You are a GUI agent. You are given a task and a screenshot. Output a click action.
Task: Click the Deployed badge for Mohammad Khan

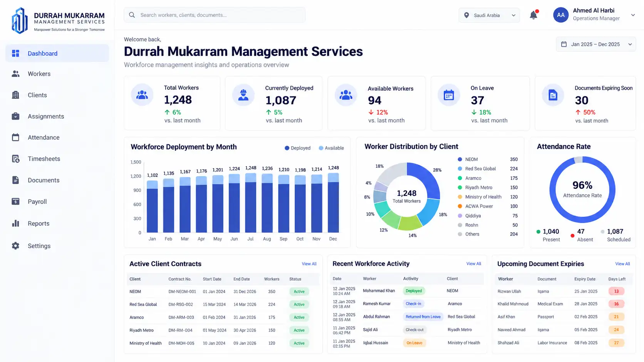tap(414, 291)
